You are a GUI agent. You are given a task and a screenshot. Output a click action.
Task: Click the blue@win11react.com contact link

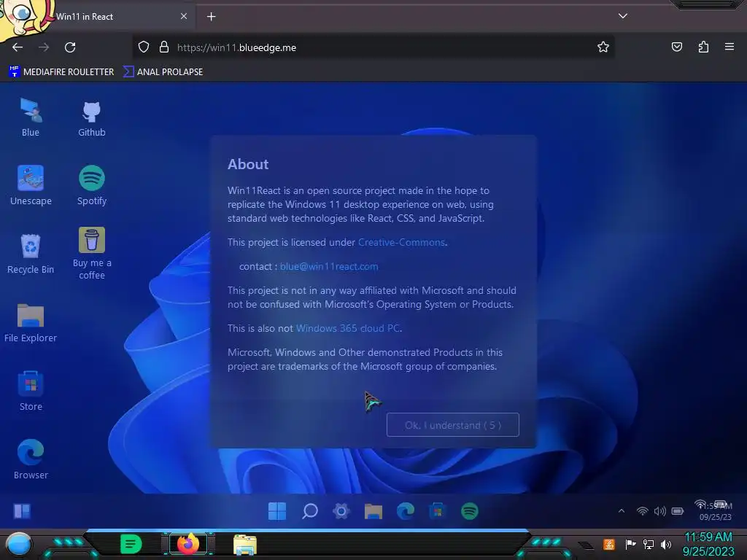pyautogui.click(x=329, y=267)
